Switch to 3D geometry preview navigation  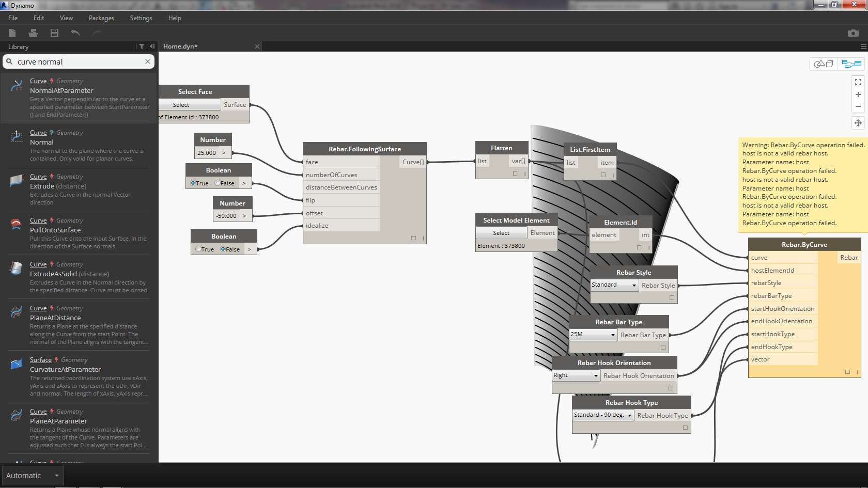(x=824, y=64)
